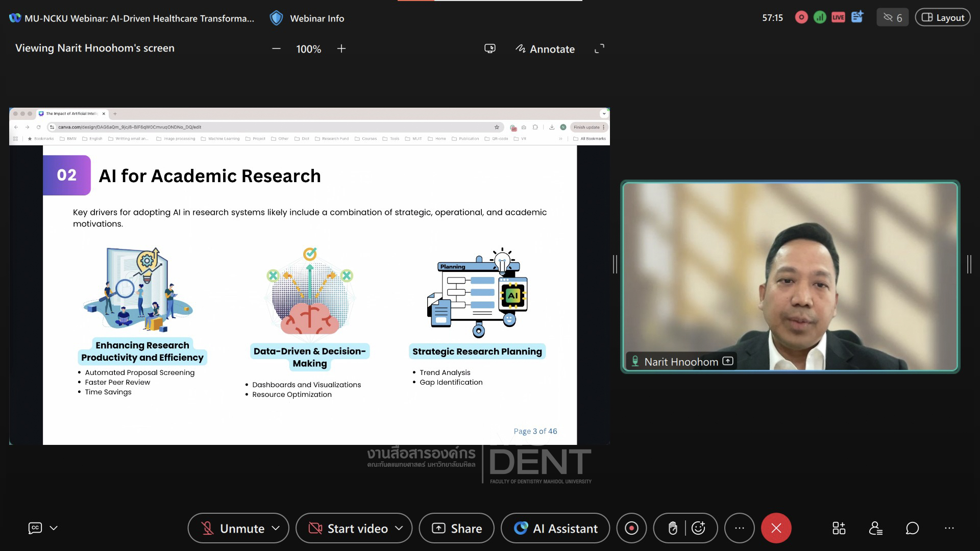Expand the Start video options chevron

(x=399, y=528)
